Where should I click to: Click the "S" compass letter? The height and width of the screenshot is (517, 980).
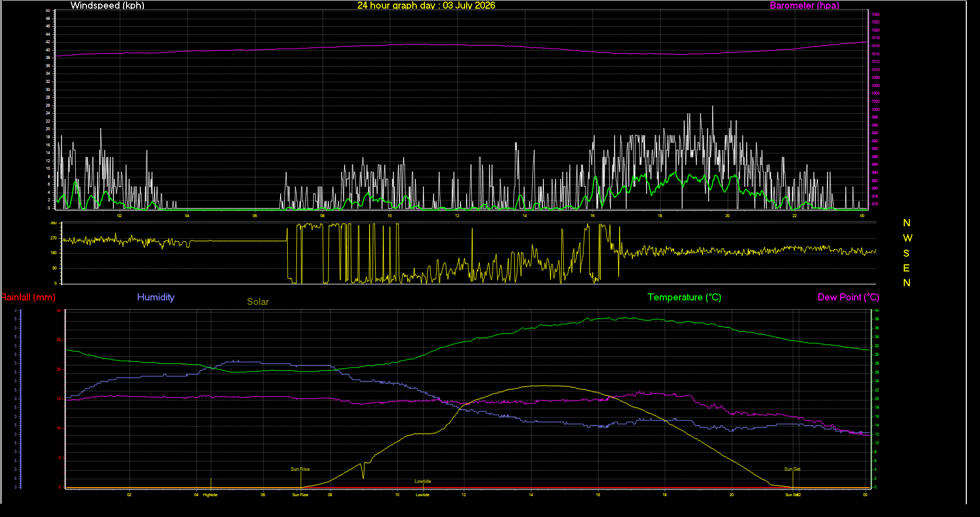pyautogui.click(x=906, y=253)
